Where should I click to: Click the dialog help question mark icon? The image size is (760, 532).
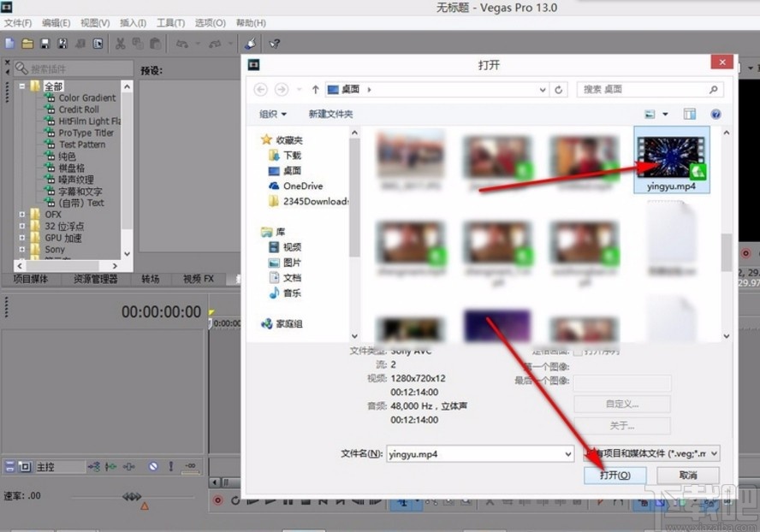pyautogui.click(x=715, y=115)
